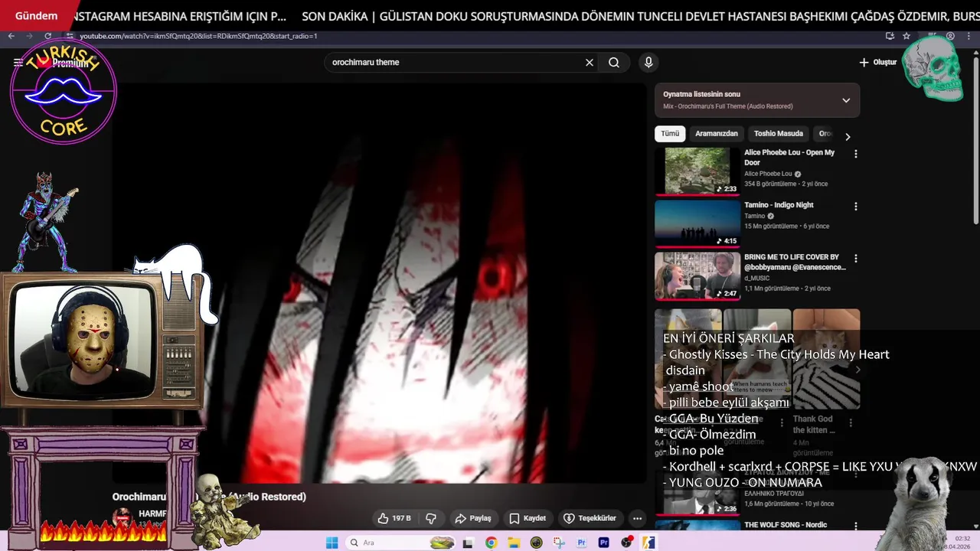This screenshot has width=980, height=551.
Task: Start voice search with the microphone
Action: coord(648,63)
